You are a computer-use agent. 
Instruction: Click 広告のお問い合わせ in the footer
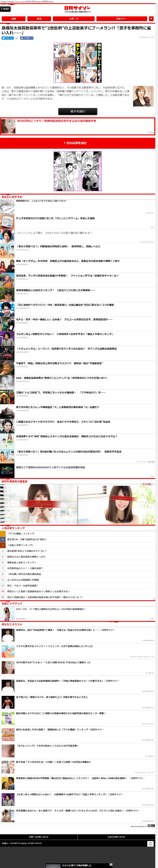pos(117,837)
